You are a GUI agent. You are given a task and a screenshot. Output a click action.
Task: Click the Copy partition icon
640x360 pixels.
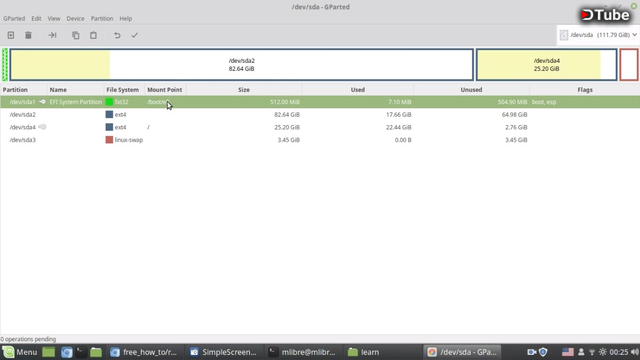76,35
